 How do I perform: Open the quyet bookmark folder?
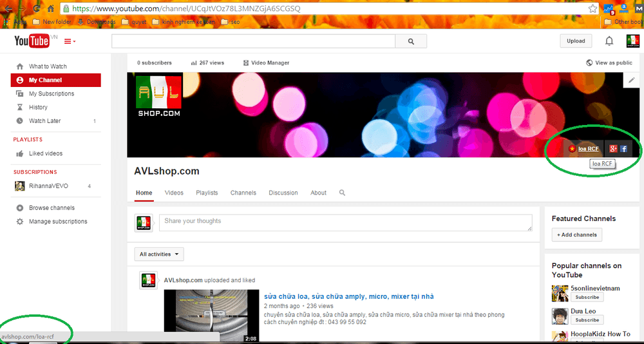(135, 22)
